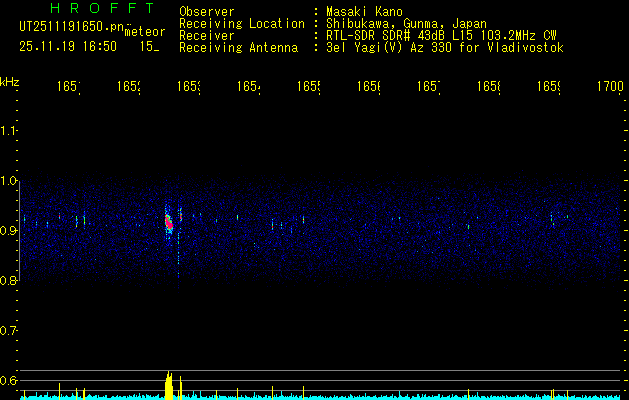Viewport: 629px width, 400px height.
Task: Click the Receiving Location label
Action: tap(242, 24)
